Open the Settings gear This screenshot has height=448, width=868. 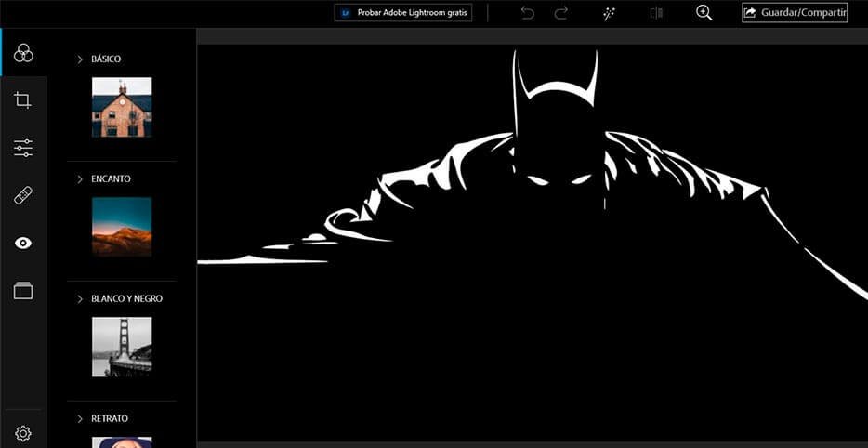pos(23,433)
